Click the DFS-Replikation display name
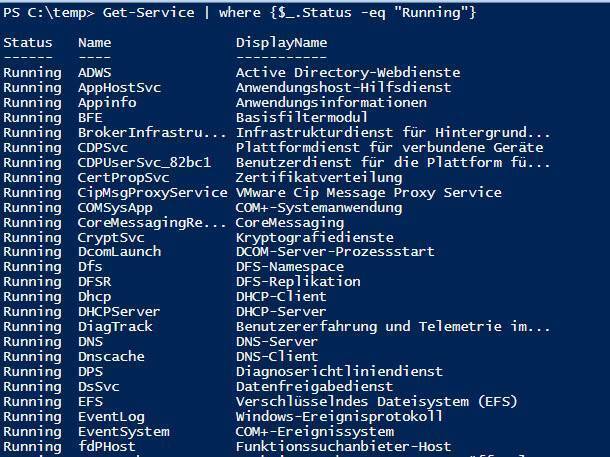610x457 pixels. tap(298, 282)
